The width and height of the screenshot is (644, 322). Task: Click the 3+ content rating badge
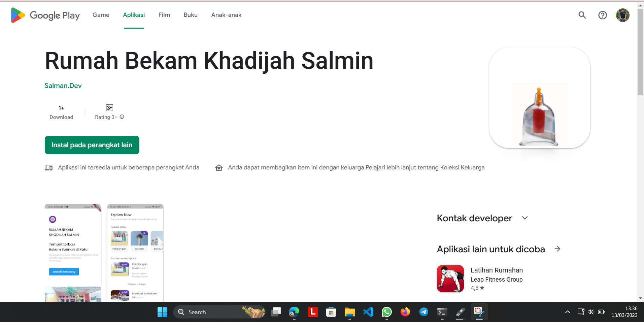coord(109,107)
